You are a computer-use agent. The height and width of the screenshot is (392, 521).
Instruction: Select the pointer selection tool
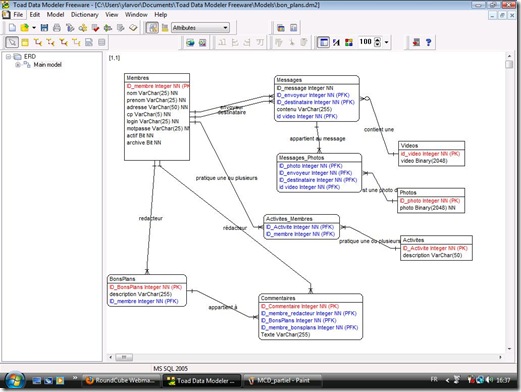click(x=12, y=42)
